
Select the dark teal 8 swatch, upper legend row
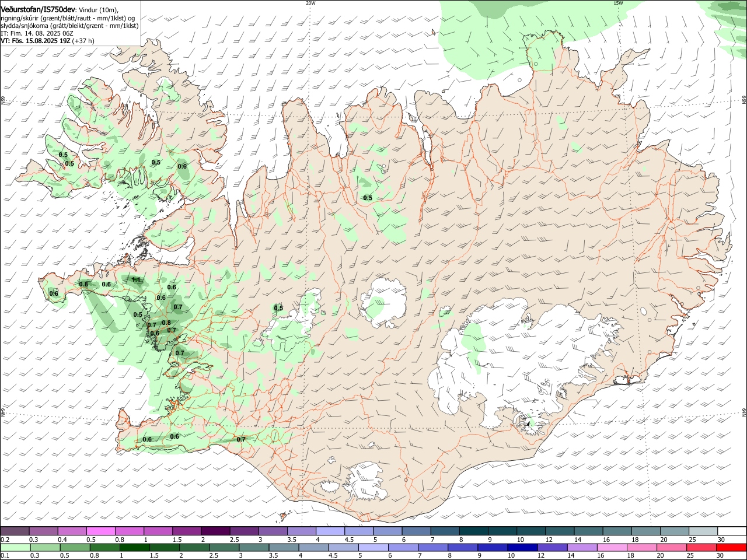point(474,531)
